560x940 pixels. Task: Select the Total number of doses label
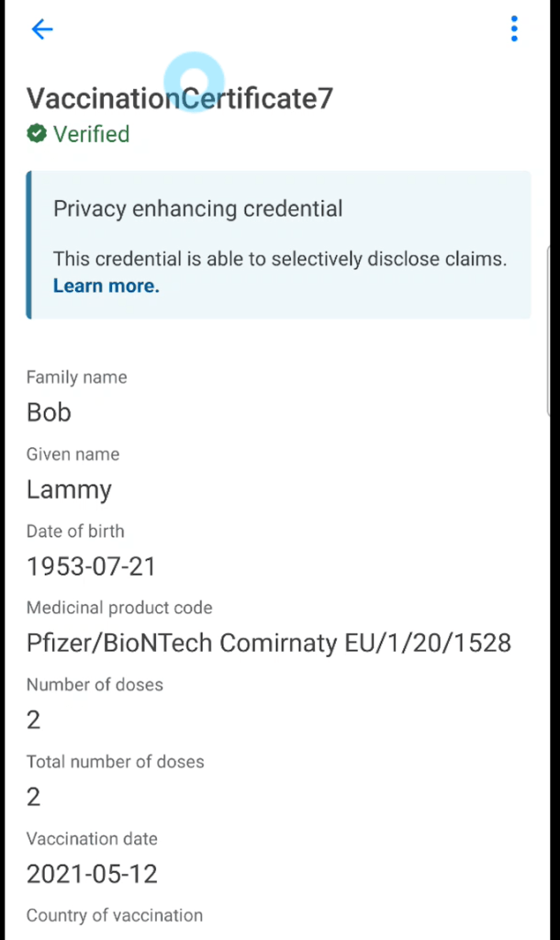115,762
